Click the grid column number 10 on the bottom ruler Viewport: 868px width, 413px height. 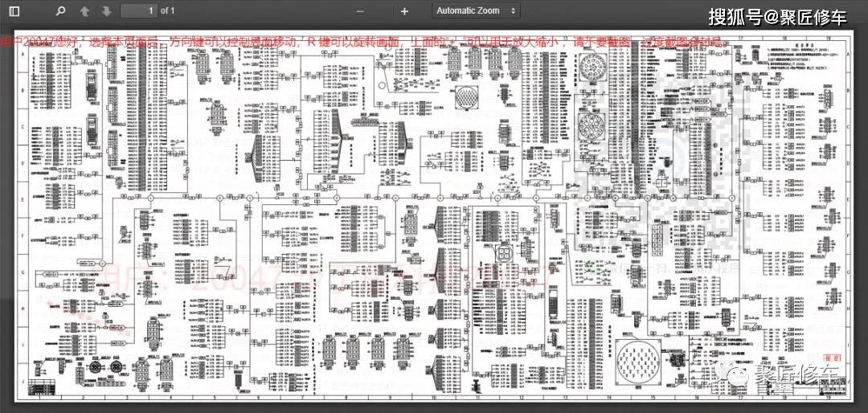tap(432, 397)
